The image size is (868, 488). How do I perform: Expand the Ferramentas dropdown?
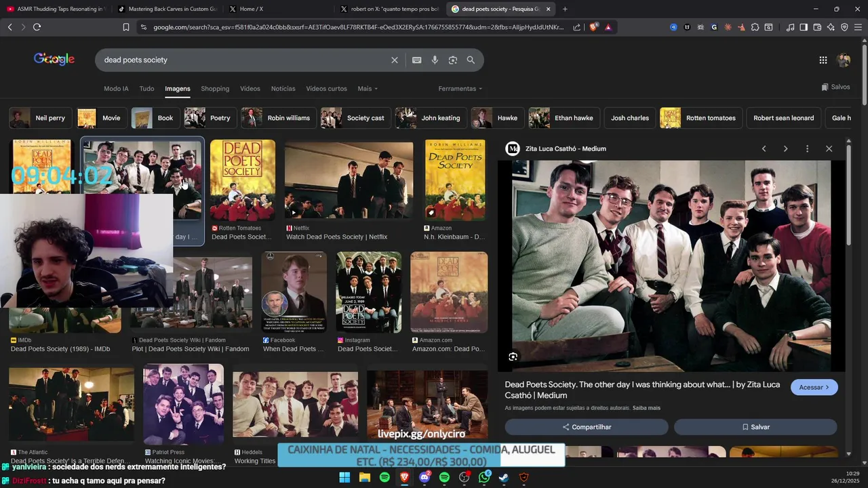click(x=460, y=89)
